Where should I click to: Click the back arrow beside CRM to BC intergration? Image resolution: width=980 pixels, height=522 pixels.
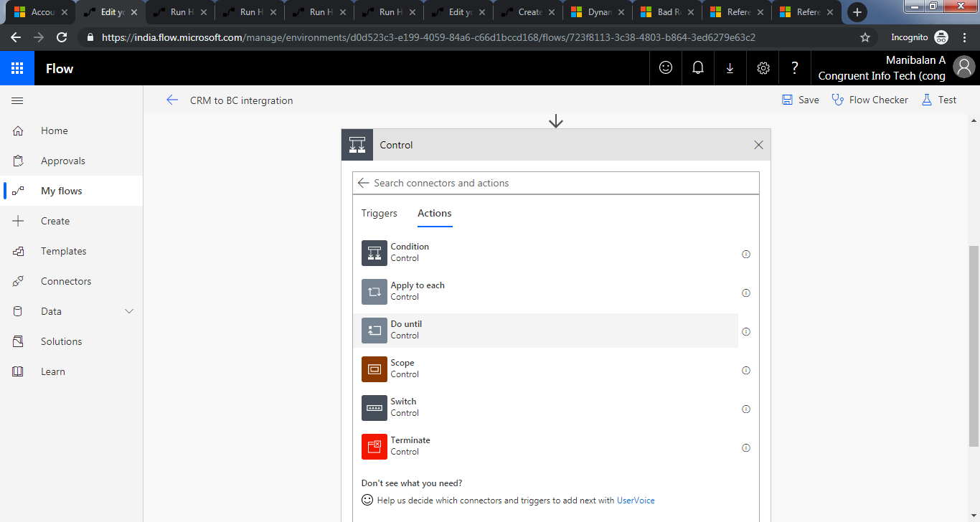(x=172, y=100)
